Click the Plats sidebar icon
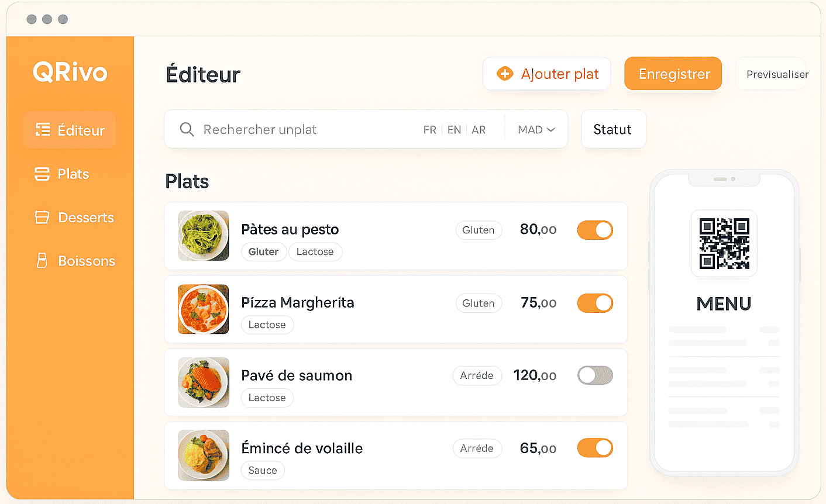The height and width of the screenshot is (504, 826). [42, 174]
